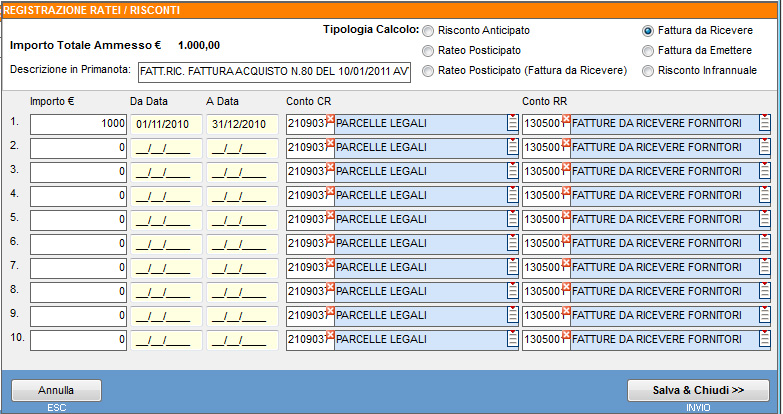This screenshot has height=414, width=783.
Task: Clear the Conto RR code in row 1
Action: (x=566, y=119)
